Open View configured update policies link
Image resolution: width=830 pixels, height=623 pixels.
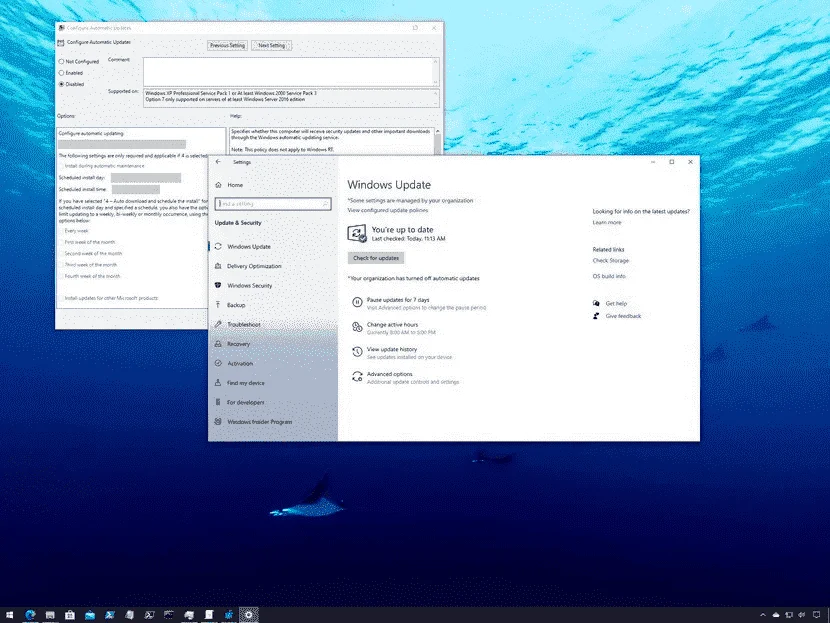click(x=387, y=210)
